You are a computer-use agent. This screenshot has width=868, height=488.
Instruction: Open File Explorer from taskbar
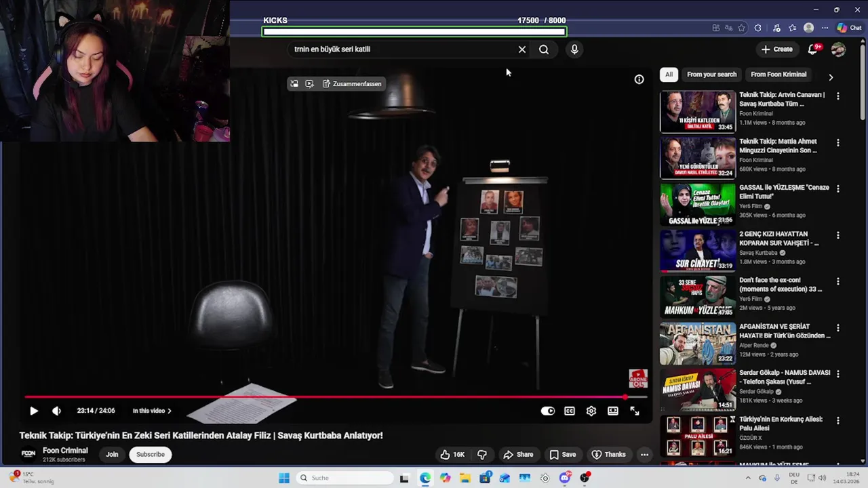[x=465, y=478]
